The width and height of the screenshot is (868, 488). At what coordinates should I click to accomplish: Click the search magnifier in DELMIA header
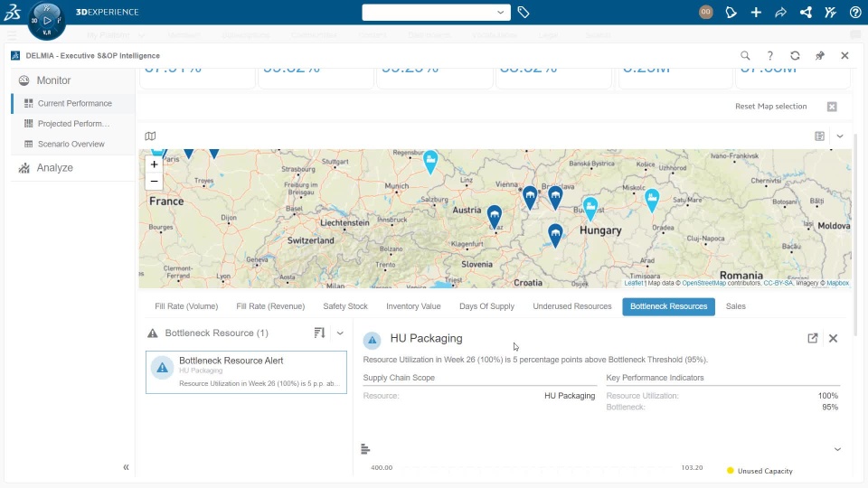745,55
